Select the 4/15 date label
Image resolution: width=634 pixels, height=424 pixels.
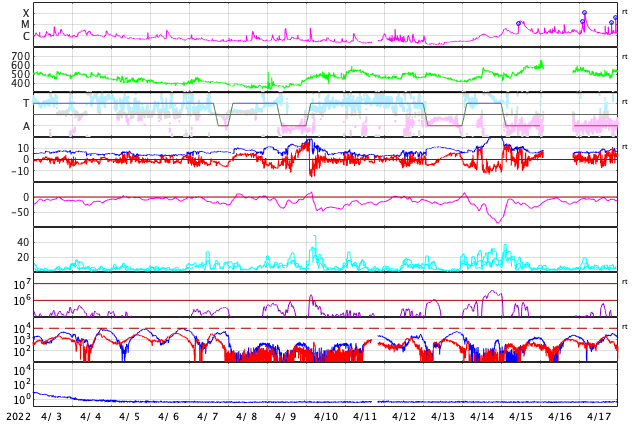521,417
